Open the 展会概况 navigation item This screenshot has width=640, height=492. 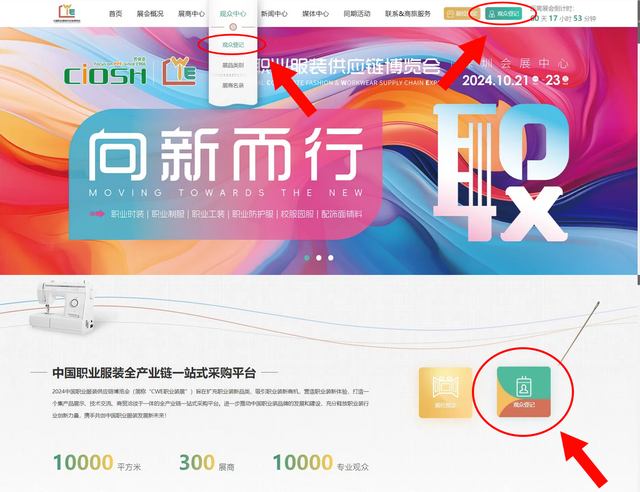click(x=150, y=14)
